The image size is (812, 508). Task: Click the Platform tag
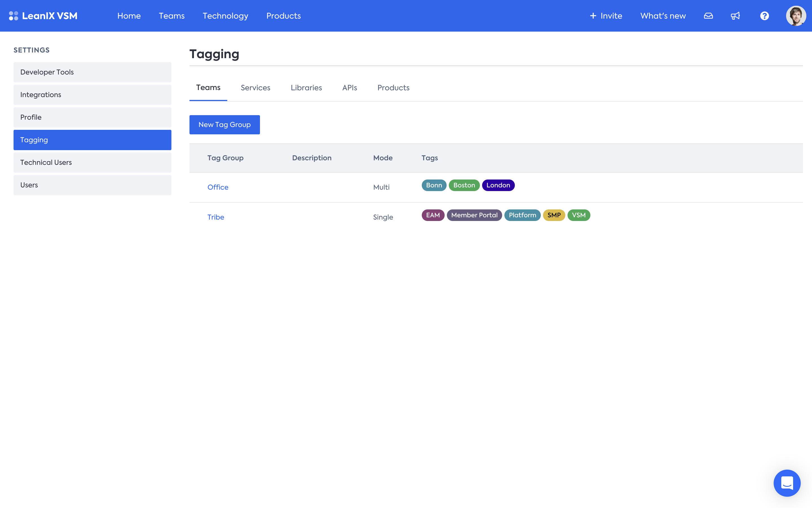[x=522, y=215]
